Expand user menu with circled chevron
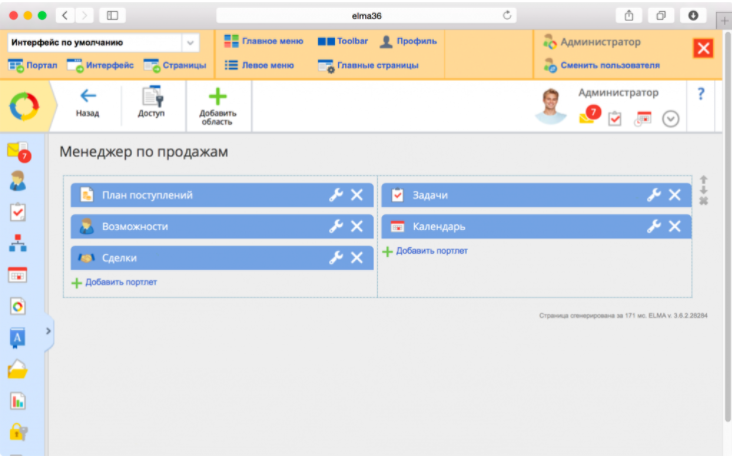732x458 pixels. (670, 119)
